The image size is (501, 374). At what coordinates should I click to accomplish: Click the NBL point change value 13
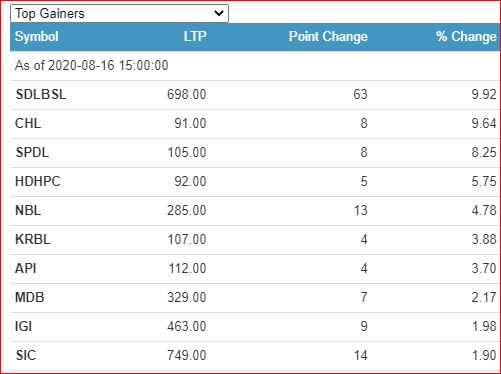[361, 210]
